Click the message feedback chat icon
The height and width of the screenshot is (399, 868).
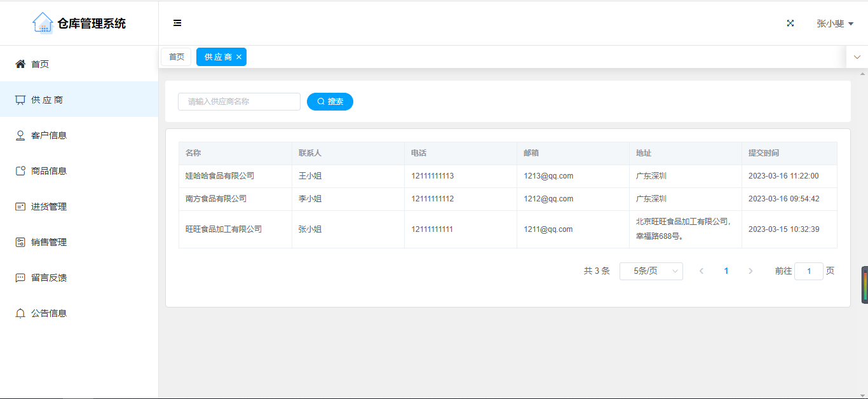20,278
